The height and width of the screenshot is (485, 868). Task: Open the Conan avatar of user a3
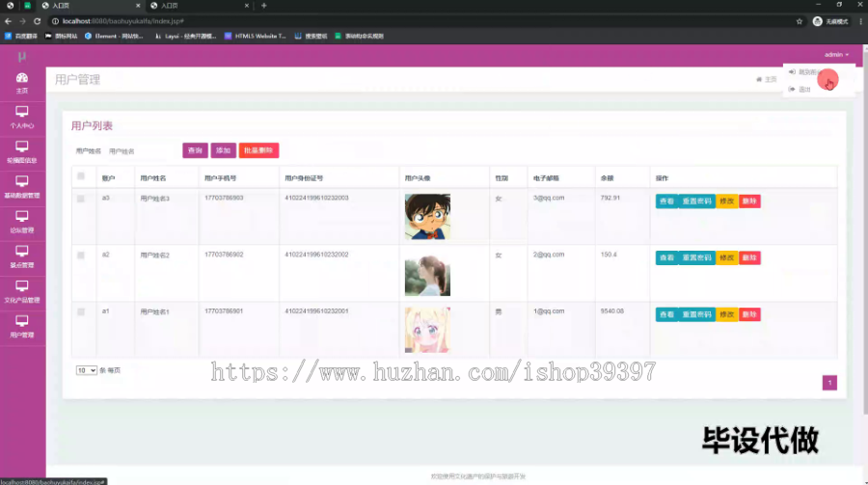pyautogui.click(x=427, y=217)
